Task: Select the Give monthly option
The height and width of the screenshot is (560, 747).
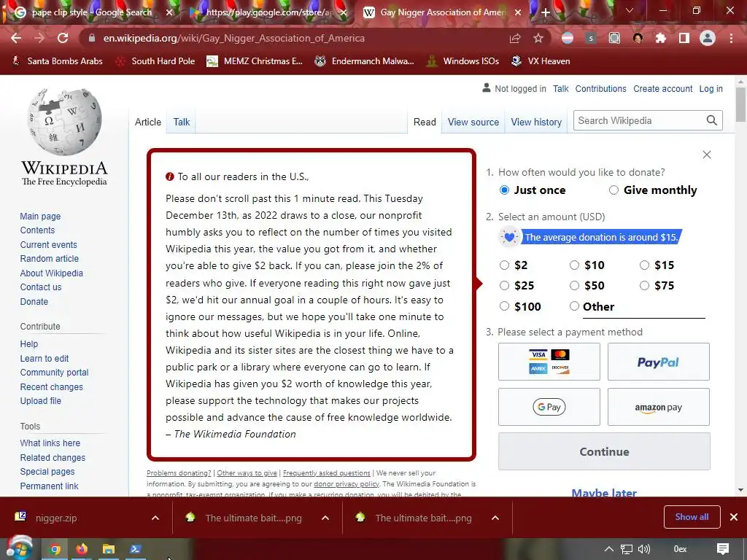Action: coord(614,190)
